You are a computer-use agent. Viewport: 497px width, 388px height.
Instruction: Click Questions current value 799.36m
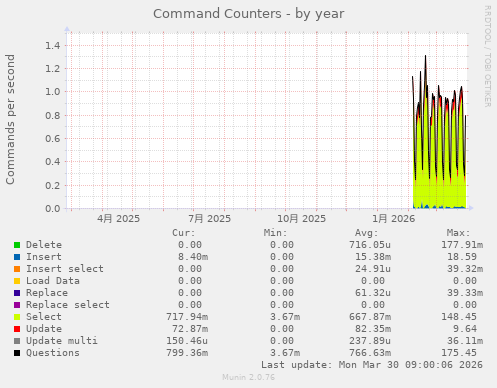tap(187, 353)
